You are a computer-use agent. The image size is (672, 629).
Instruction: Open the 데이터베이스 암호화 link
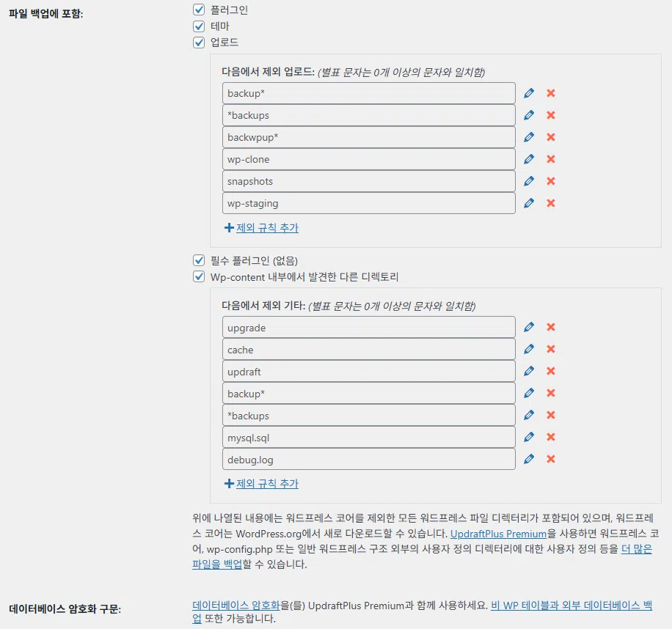(236, 606)
